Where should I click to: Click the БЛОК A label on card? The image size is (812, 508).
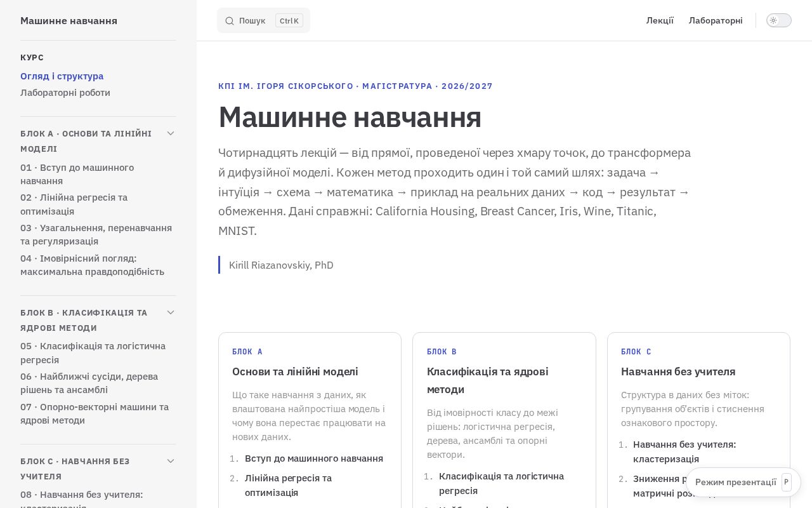(247, 352)
